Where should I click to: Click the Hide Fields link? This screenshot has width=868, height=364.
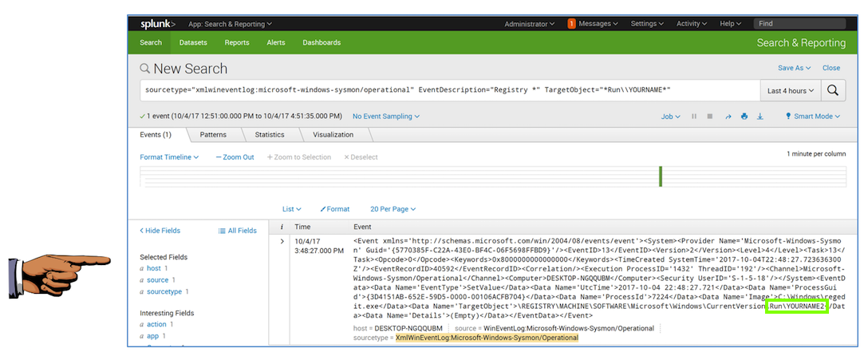pos(160,231)
